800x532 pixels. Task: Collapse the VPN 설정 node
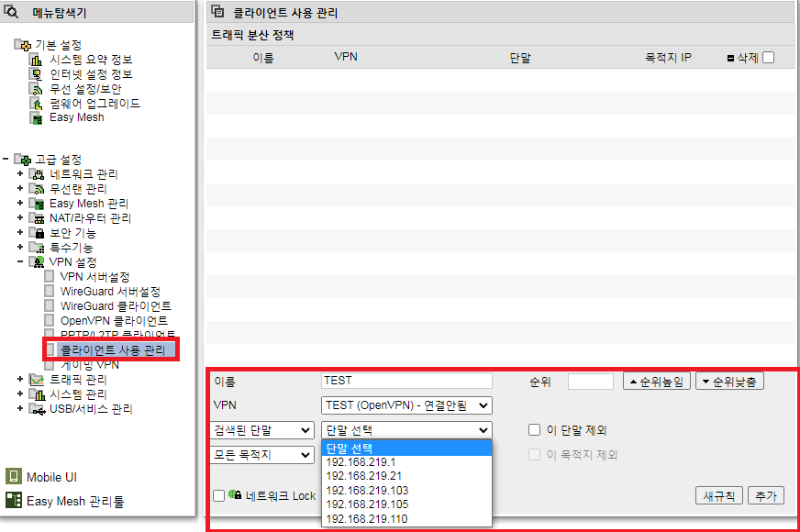point(20,261)
